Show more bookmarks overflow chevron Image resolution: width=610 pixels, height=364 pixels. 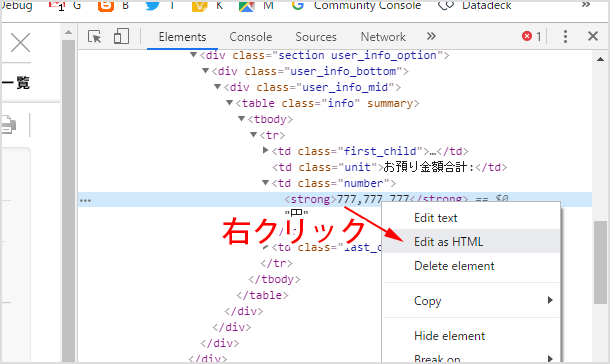pyautogui.click(x=586, y=5)
